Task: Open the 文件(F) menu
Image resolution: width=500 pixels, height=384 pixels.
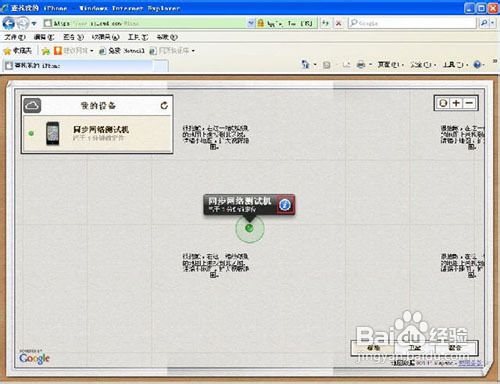Action: tap(15, 37)
